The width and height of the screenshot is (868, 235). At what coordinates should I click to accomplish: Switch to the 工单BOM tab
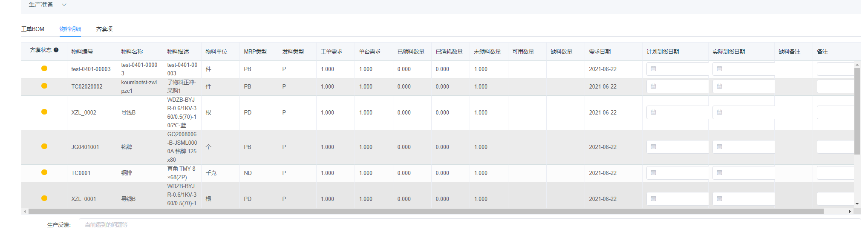click(x=33, y=29)
